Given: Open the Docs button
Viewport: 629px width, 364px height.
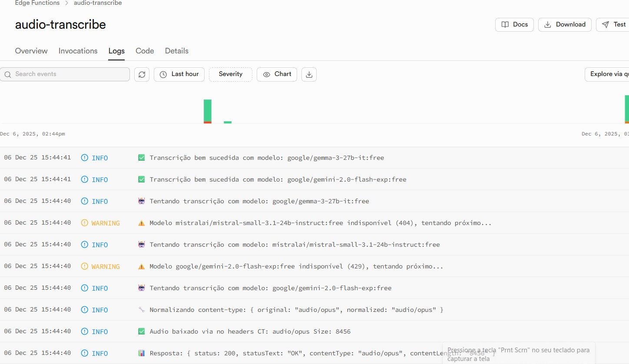Looking at the screenshot, I should (x=514, y=25).
